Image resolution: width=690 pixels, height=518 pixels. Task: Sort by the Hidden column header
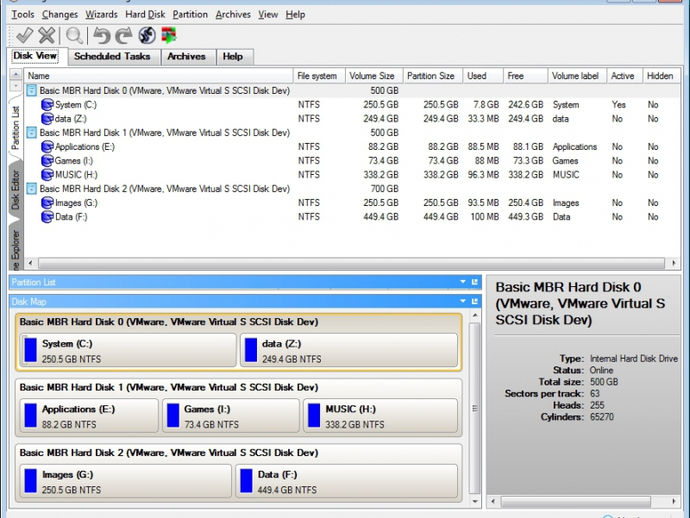tap(661, 76)
